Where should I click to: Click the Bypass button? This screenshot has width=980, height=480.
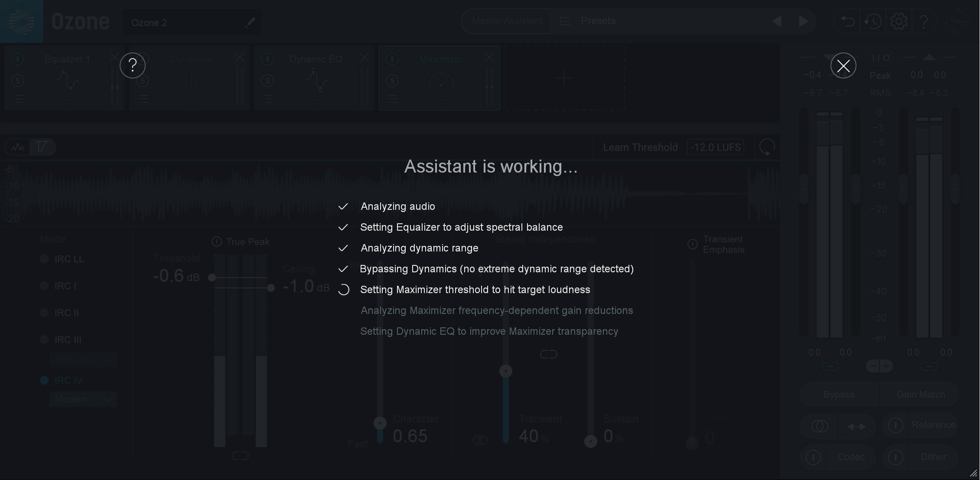pyautogui.click(x=839, y=395)
